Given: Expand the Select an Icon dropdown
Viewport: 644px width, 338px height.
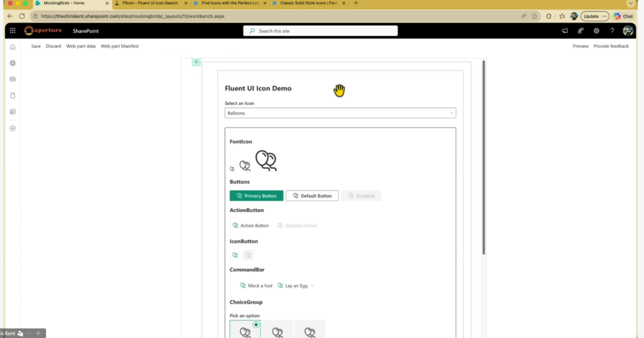Looking at the screenshot, I should point(340,113).
